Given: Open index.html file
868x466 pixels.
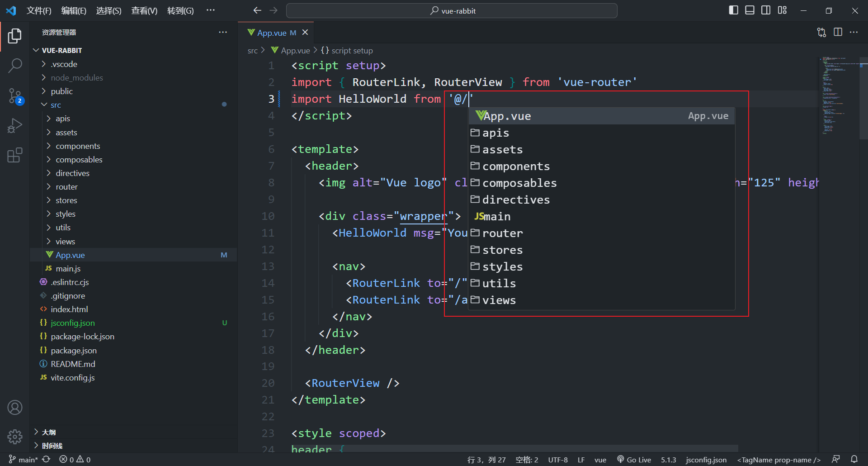Looking at the screenshot, I should (133, 309).
